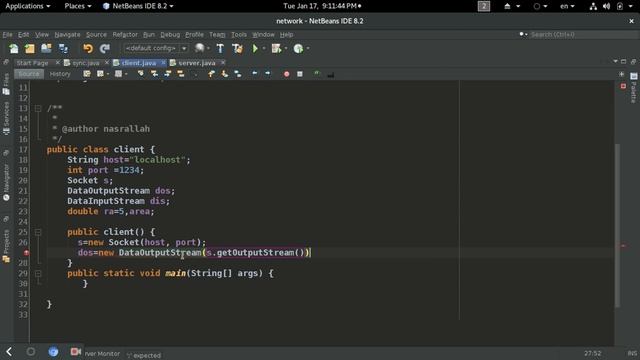
Task: Open the Navigate menu
Action: tap(67, 35)
